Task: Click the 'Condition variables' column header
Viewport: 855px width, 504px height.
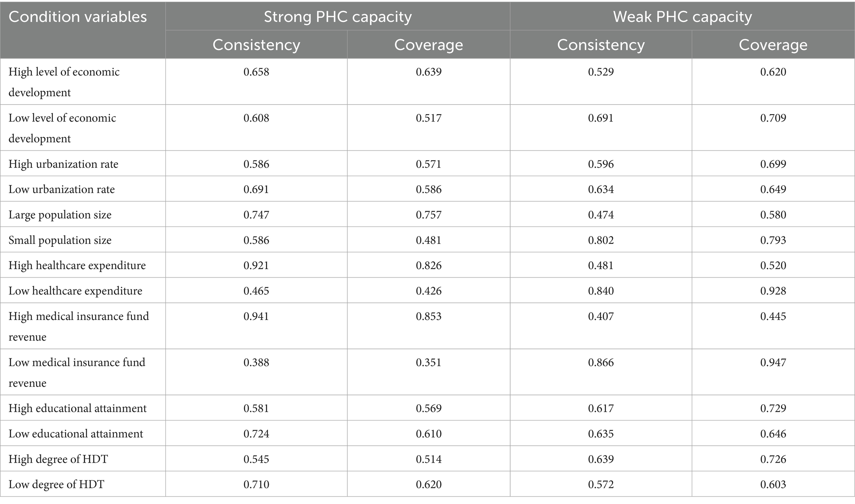Action: [x=78, y=17]
